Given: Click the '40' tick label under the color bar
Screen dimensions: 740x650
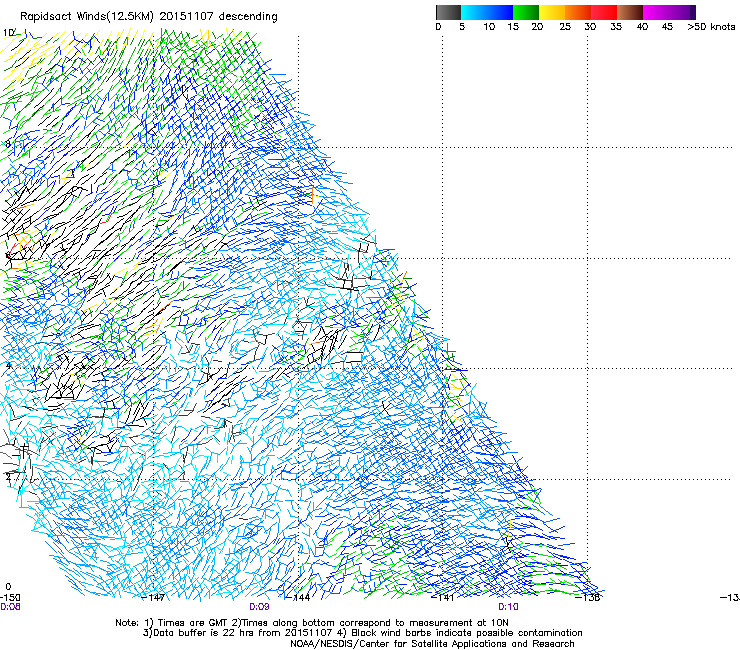Looking at the screenshot, I should point(642,27).
